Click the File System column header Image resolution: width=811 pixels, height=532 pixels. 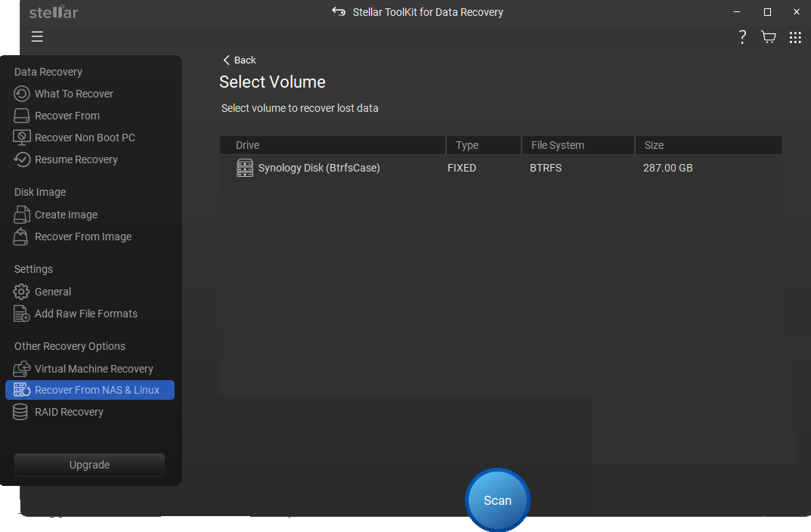(x=557, y=145)
